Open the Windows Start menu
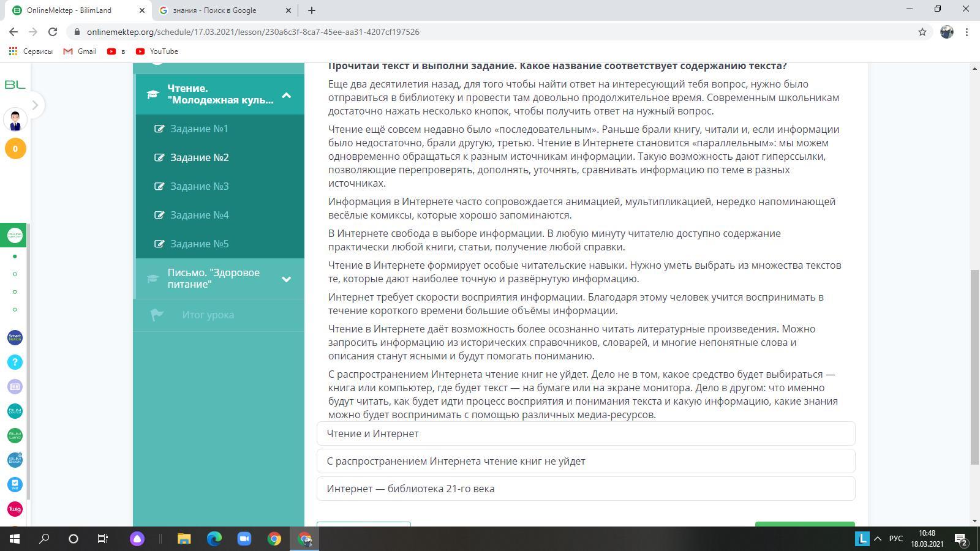This screenshot has width=980, height=551. point(15,539)
